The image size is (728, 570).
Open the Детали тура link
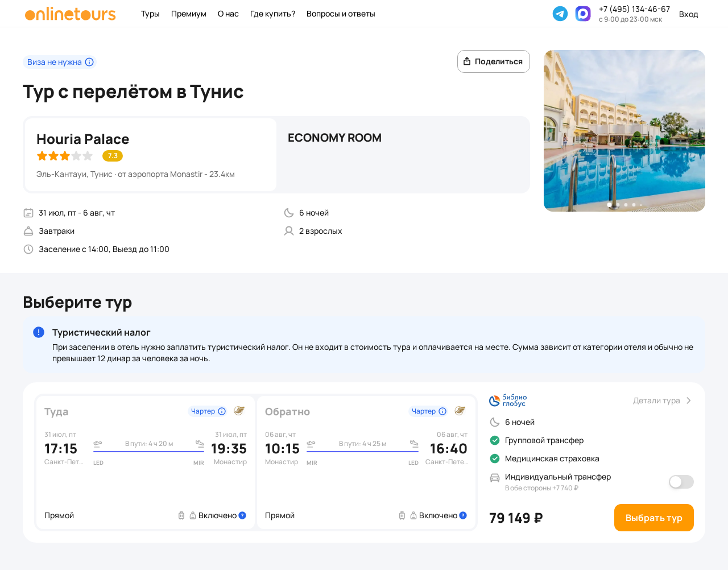tap(663, 400)
